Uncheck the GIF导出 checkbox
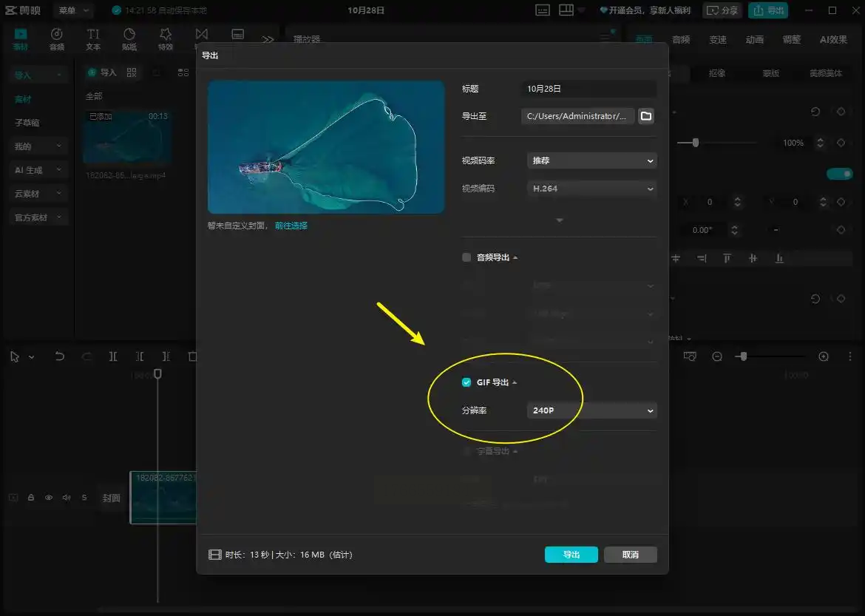Image resolution: width=865 pixels, height=616 pixels. pos(467,382)
